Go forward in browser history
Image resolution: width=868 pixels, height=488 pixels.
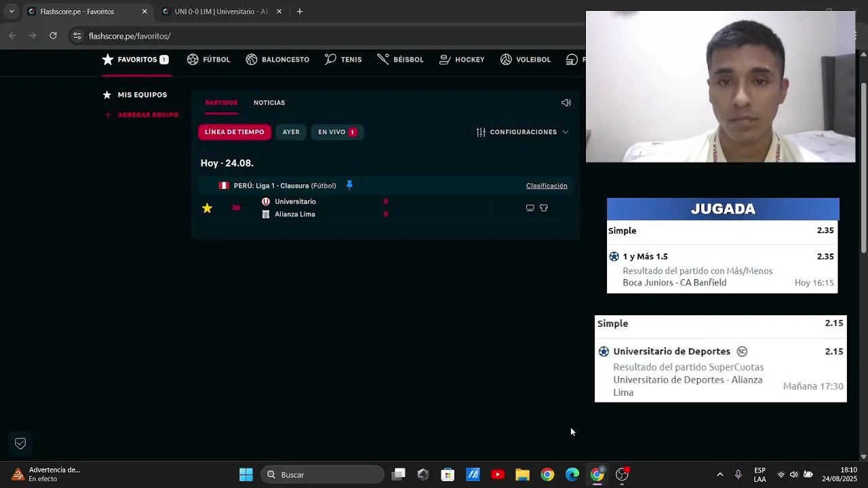click(33, 36)
